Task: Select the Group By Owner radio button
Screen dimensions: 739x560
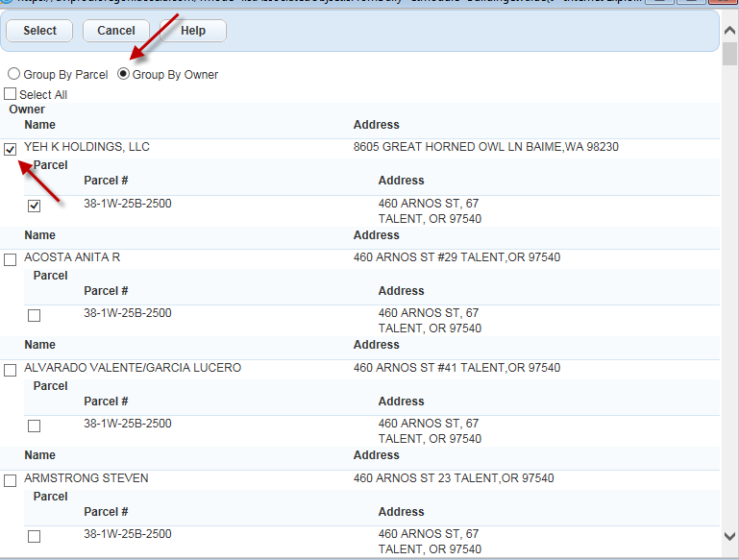Action: point(123,74)
